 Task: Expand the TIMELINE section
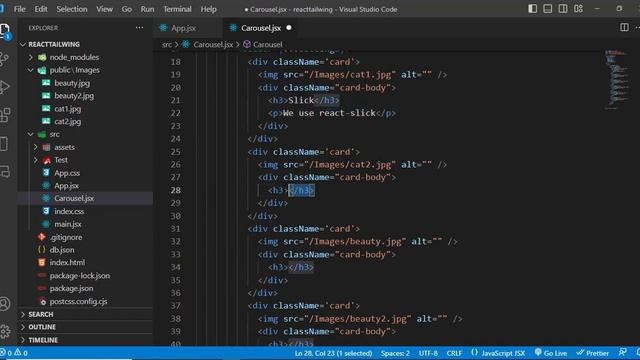click(x=43, y=340)
